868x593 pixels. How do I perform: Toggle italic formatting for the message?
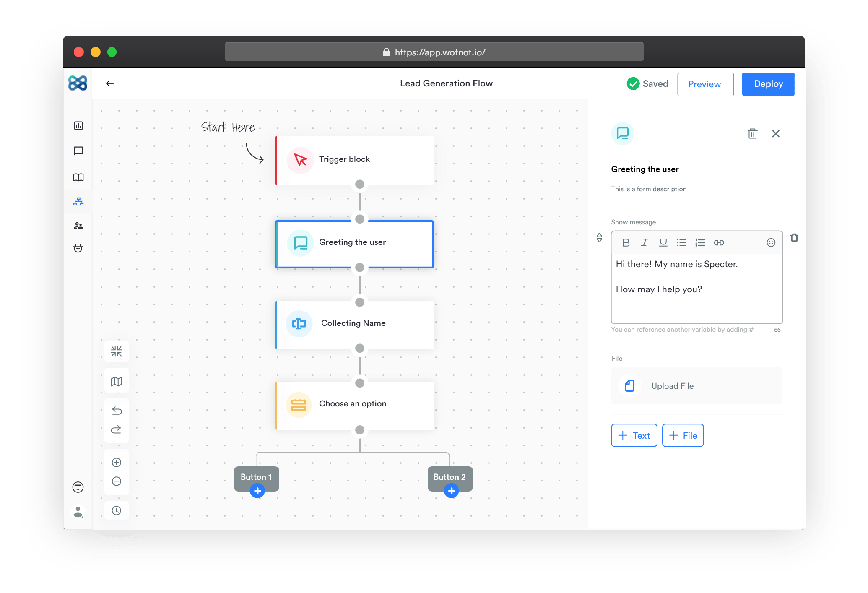pos(645,242)
